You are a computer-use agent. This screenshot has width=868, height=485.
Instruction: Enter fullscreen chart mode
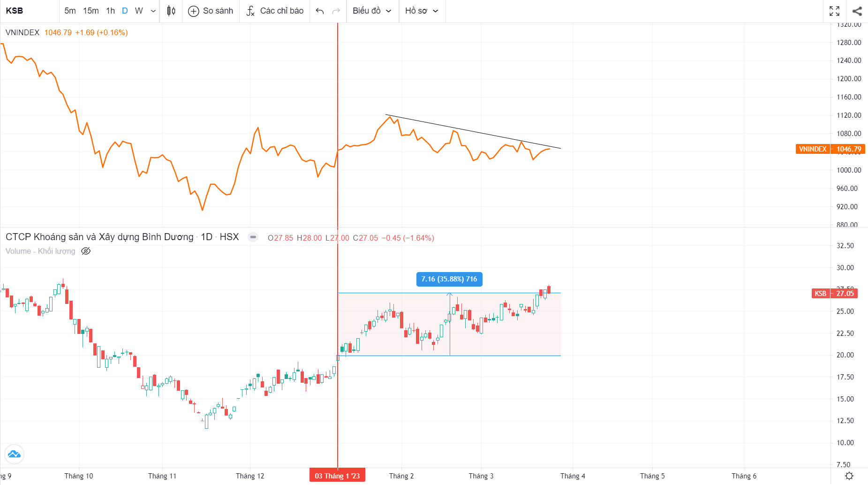click(x=834, y=11)
